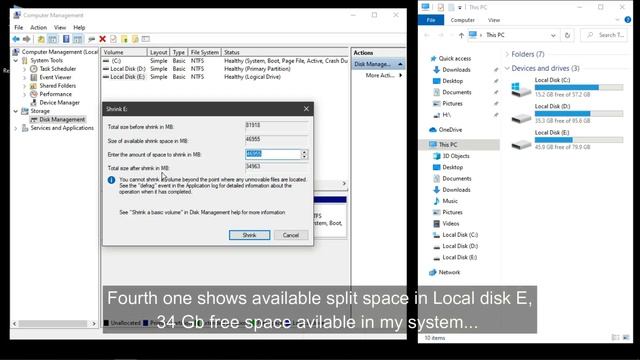Open the View menu in Computer Management

(60, 27)
